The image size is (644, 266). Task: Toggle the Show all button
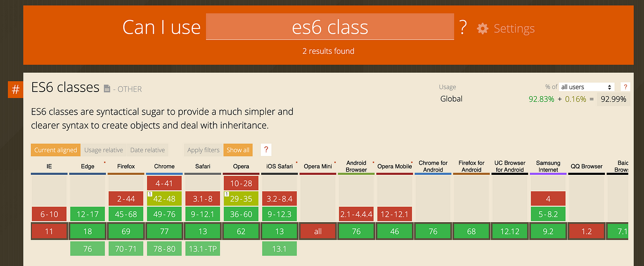click(x=238, y=150)
